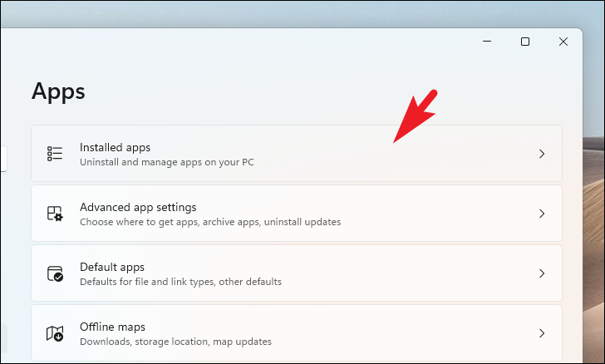Expand the Installed apps chevron arrow
This screenshot has width=605, height=364.
tap(542, 154)
